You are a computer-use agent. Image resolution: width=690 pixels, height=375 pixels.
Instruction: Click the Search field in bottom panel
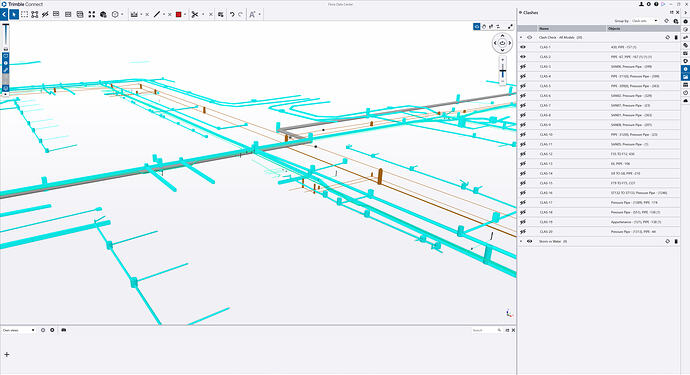[487, 330]
